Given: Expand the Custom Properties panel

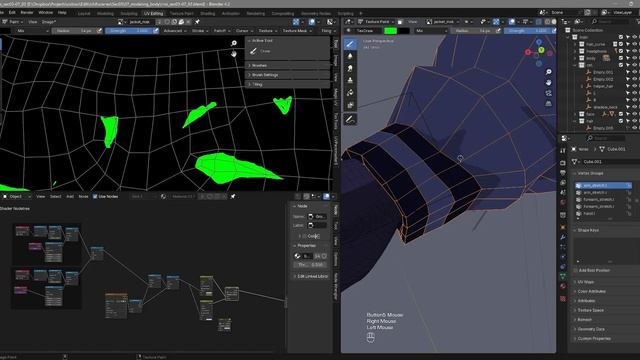Looking at the screenshot, I should coord(594,338).
